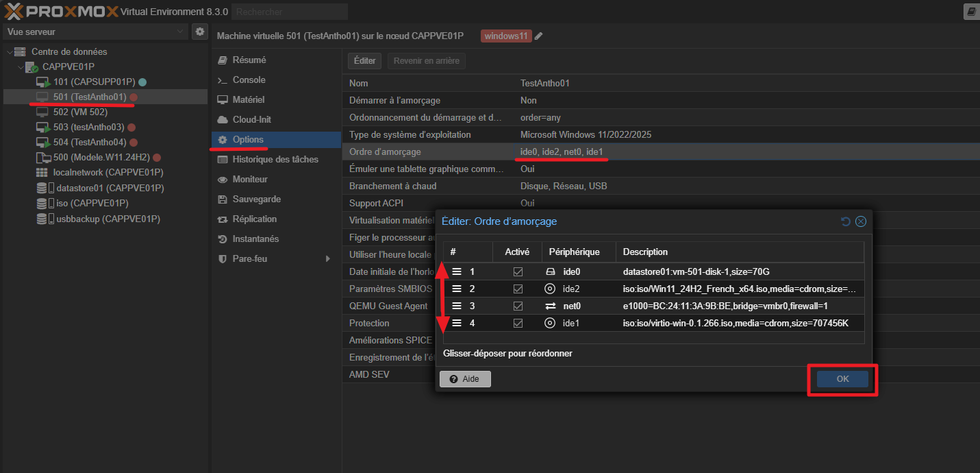Select the Branchement à chaud row
This screenshot has height=473, width=980.
[x=661, y=186]
